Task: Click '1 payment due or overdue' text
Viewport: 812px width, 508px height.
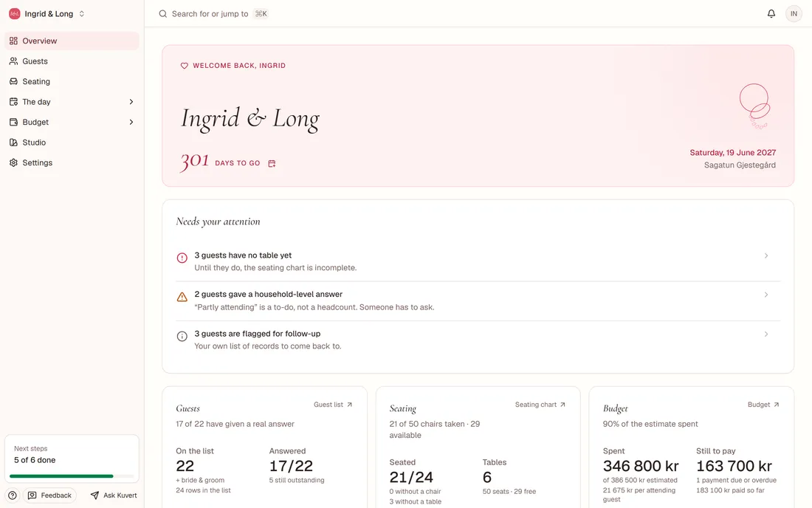Action: coord(737,481)
